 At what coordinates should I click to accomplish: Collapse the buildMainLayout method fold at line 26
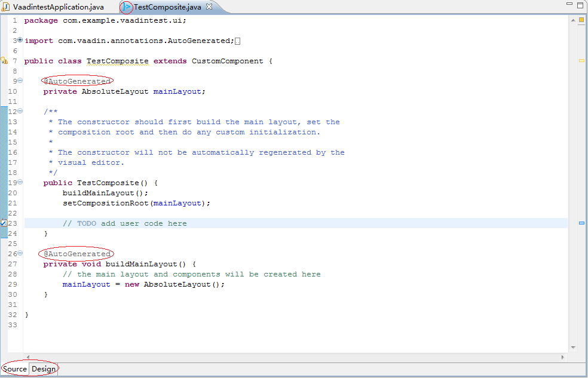pos(20,253)
